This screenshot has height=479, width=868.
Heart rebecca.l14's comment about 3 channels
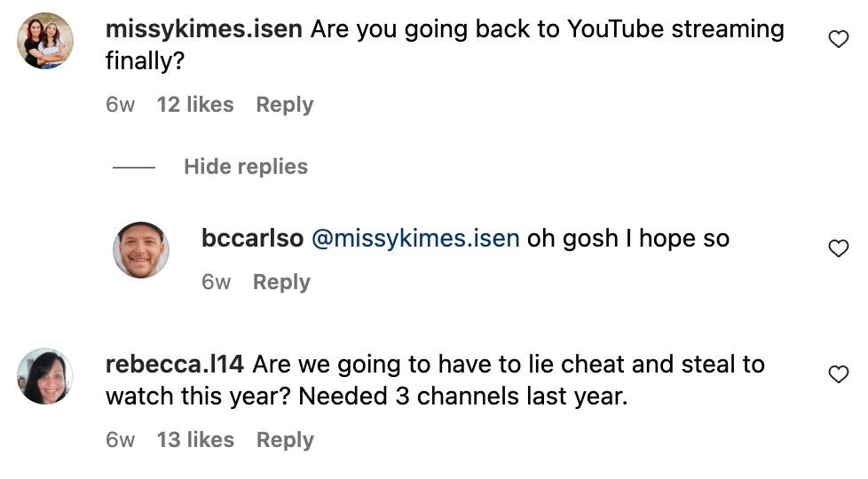838,375
